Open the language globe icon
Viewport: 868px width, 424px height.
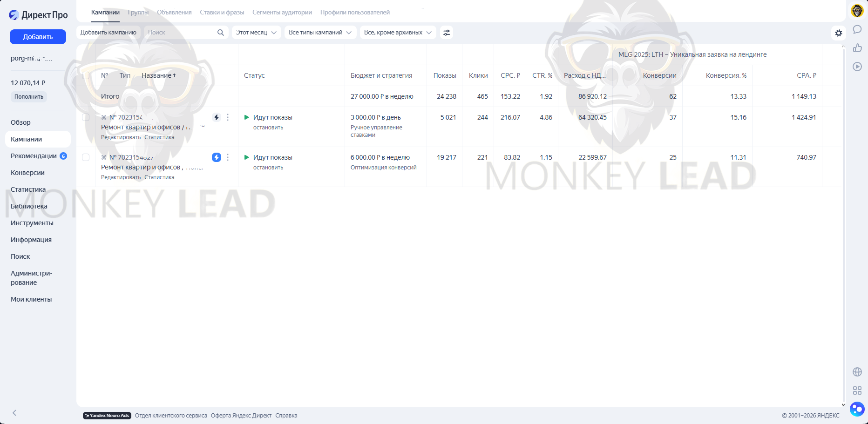pyautogui.click(x=857, y=372)
